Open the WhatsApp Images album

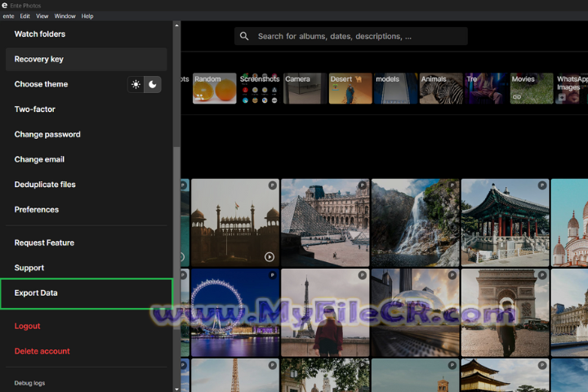(x=572, y=88)
